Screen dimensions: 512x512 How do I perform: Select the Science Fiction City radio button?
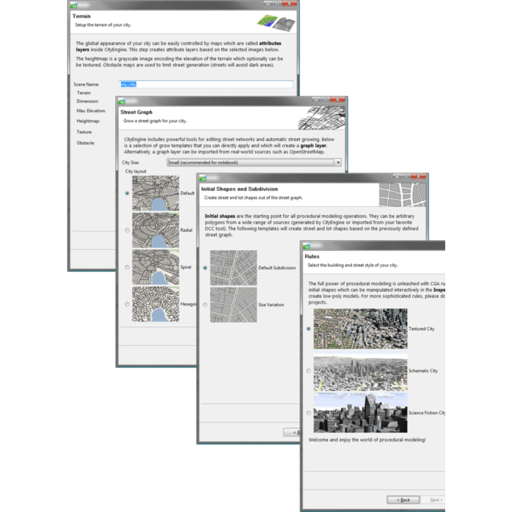(309, 413)
